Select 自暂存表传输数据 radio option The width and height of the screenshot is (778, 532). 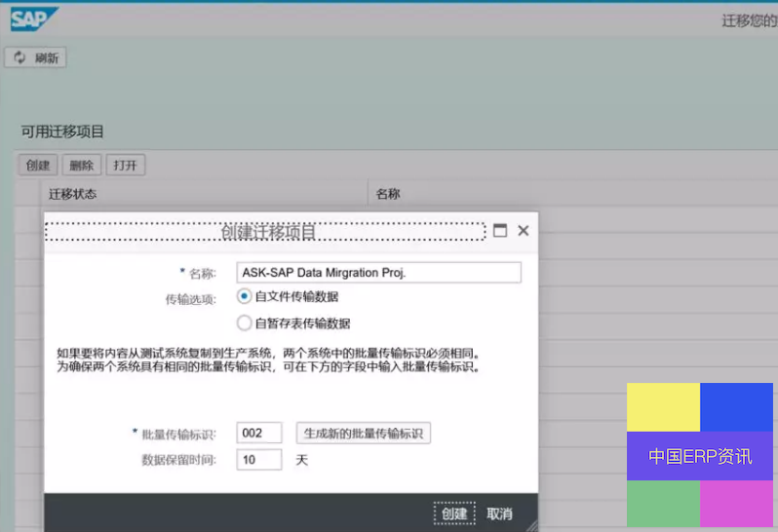(244, 323)
